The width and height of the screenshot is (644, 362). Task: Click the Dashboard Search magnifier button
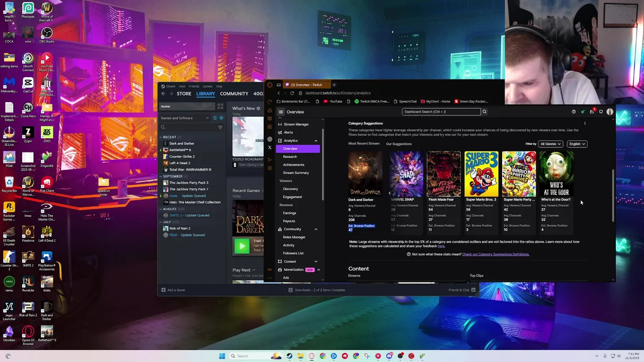pos(485,112)
